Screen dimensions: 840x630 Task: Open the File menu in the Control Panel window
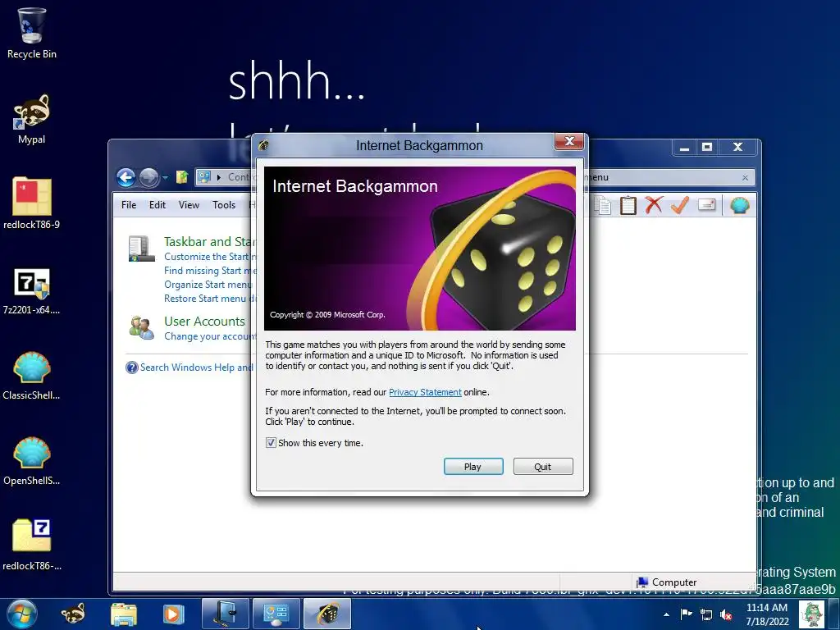pyautogui.click(x=129, y=204)
